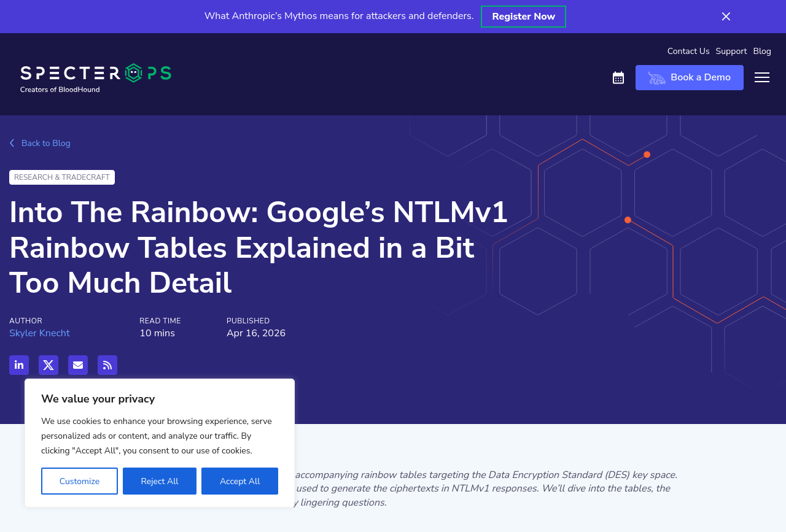Click Book a Demo button
The width and height of the screenshot is (786, 532).
click(x=689, y=78)
